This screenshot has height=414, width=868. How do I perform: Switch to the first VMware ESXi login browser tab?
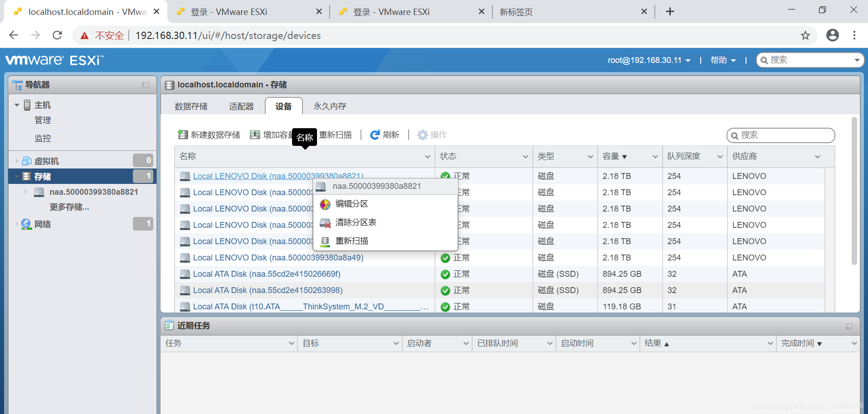click(x=248, y=12)
